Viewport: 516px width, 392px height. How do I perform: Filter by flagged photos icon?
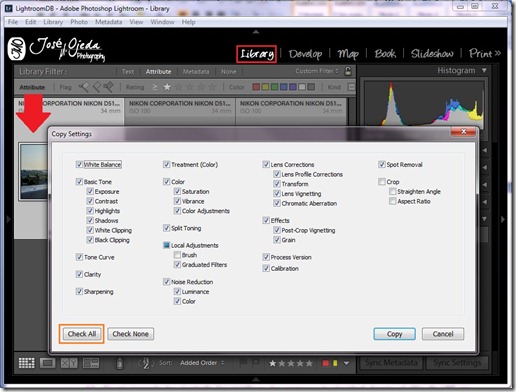[84, 87]
